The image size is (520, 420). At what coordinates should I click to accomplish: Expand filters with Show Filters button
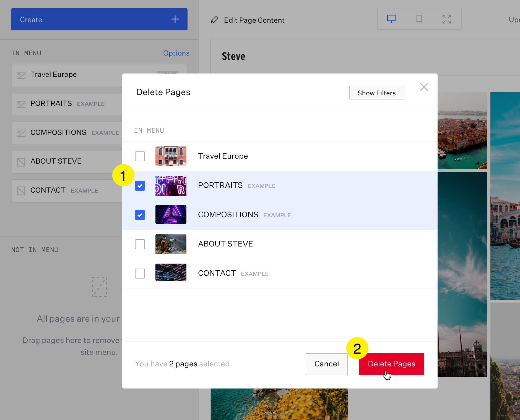[376, 93]
